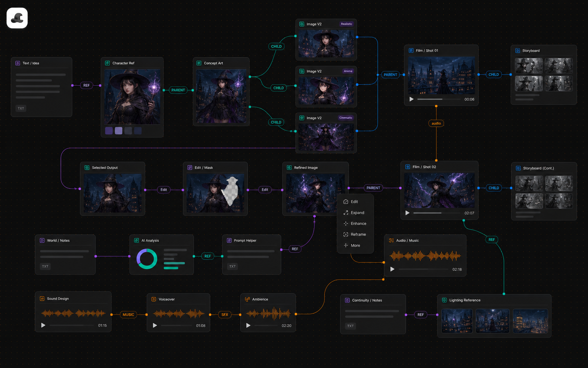Click the Sound Design waveform
Screen dimensions: 588x368
point(73,313)
